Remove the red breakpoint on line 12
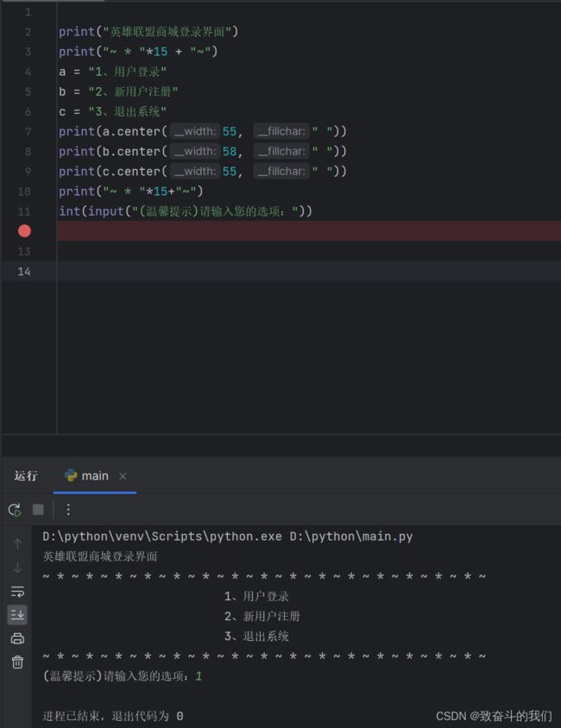The height and width of the screenshot is (728, 561). pos(25,231)
